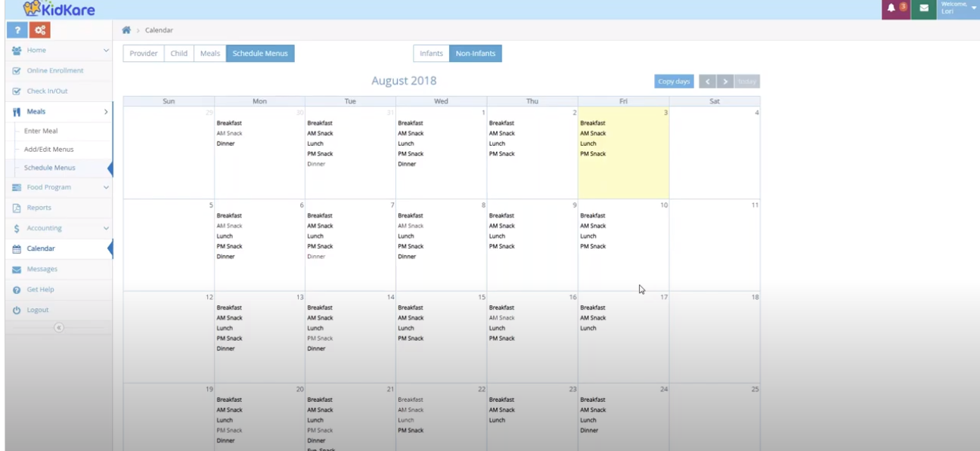This screenshot has height=451, width=980.
Task: Open the settings gears icon in sidebar
Action: pyautogui.click(x=42, y=30)
